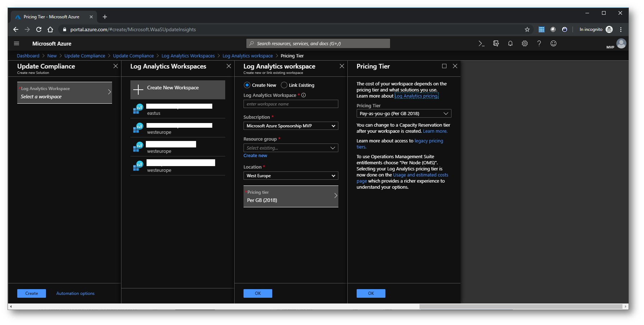Maximize the Pricing Tier blade
The width and height of the screenshot is (644, 325).
pos(444,66)
